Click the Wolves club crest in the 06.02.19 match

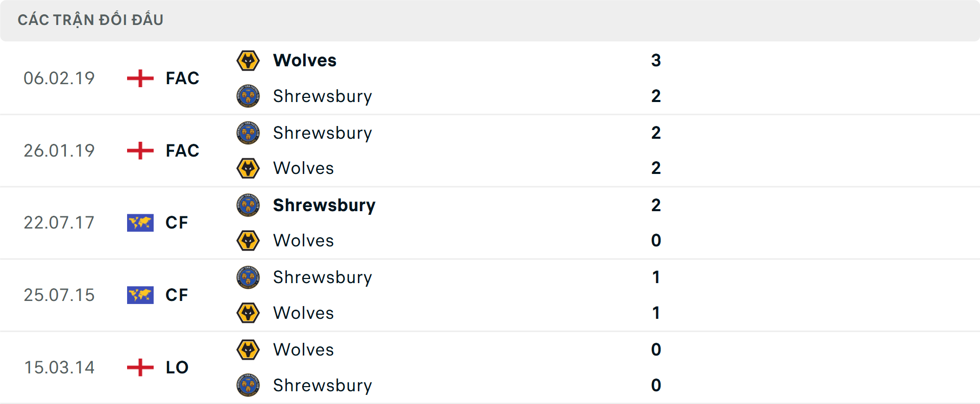(249, 60)
